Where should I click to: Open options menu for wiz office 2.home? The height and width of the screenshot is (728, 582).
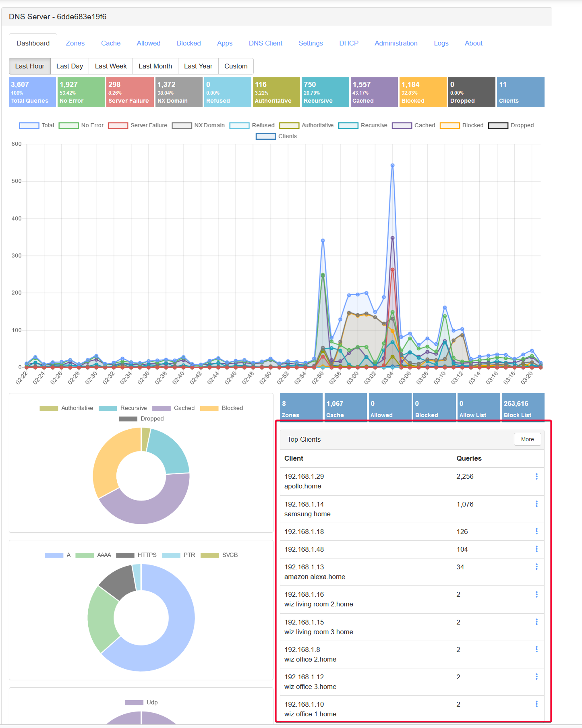click(536, 649)
